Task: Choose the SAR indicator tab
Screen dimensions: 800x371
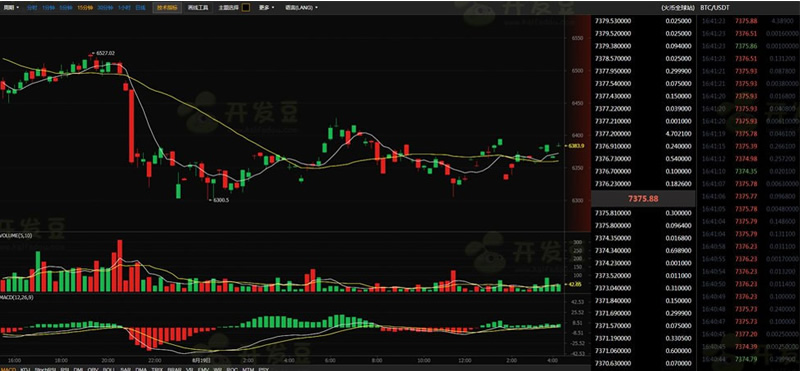Action: (125, 369)
